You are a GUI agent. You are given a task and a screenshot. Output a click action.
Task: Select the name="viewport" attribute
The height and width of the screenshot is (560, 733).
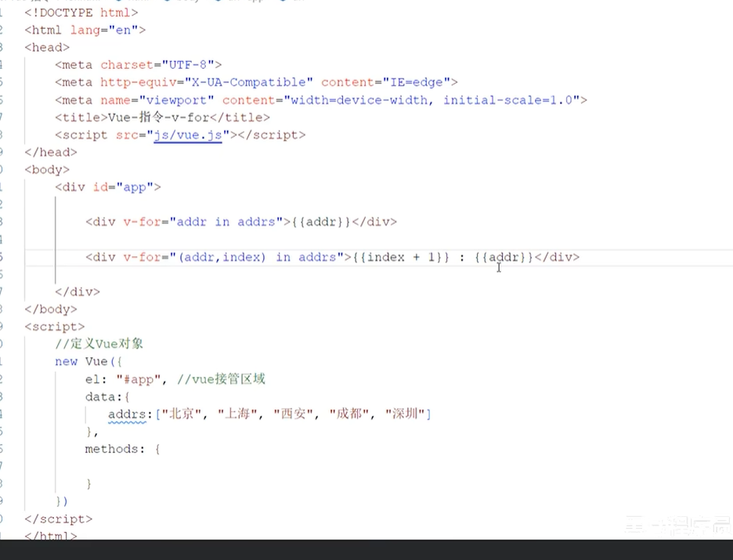[157, 100]
